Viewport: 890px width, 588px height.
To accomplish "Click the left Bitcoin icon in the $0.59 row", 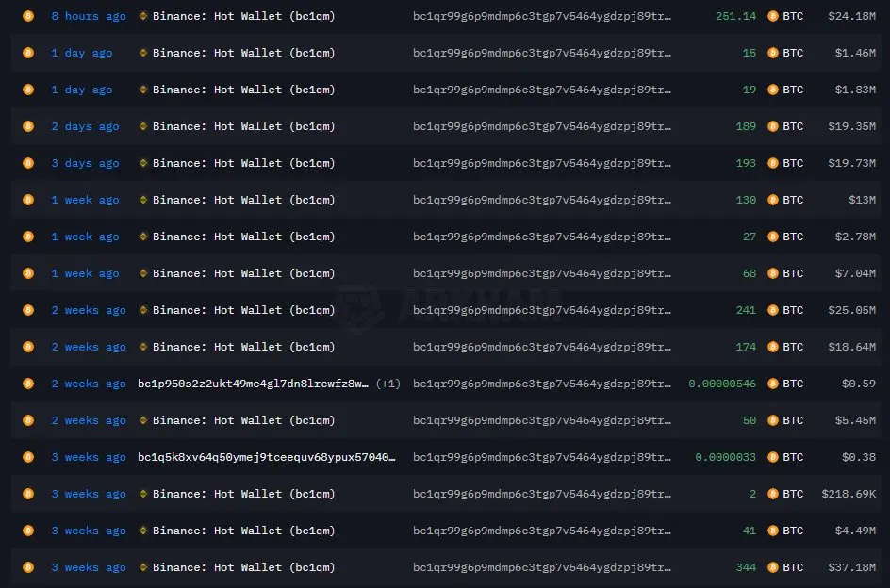I will click(x=28, y=384).
